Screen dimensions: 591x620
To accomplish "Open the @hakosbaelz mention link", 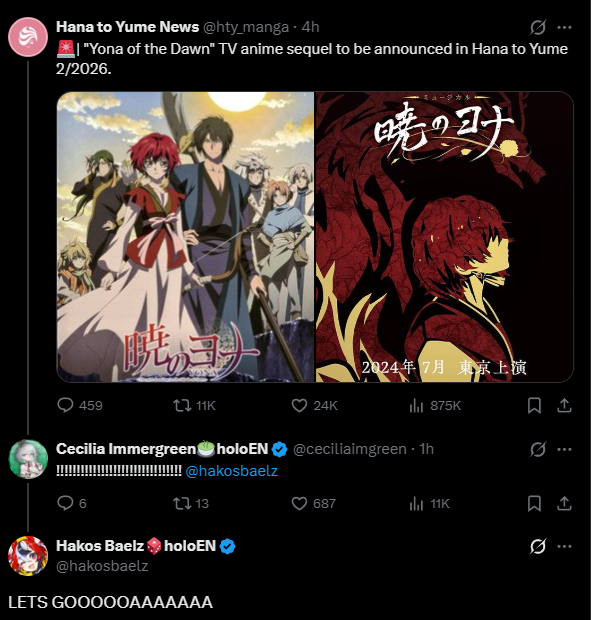I will 232,471.
